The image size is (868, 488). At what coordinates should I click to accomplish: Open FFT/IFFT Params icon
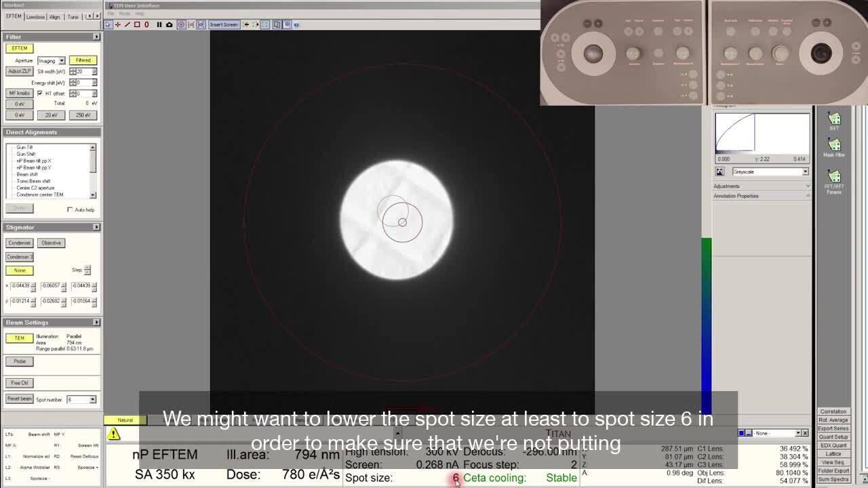(x=833, y=180)
